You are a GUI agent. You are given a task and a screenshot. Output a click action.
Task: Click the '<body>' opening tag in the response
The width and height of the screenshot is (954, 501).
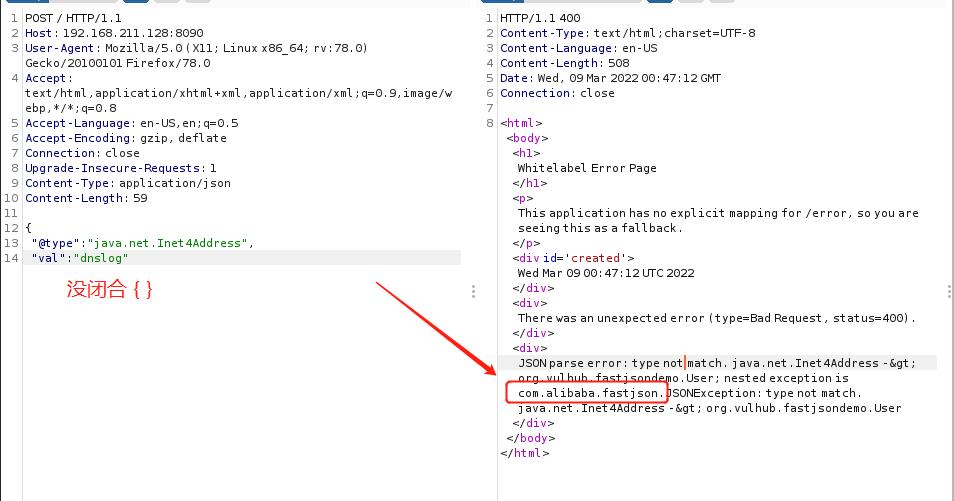coord(527,138)
